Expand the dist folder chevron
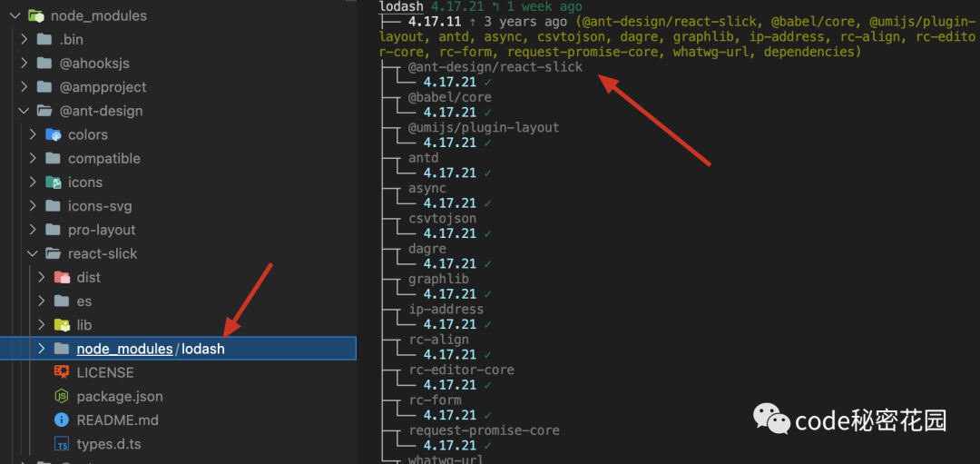The width and height of the screenshot is (980, 464). [x=42, y=277]
